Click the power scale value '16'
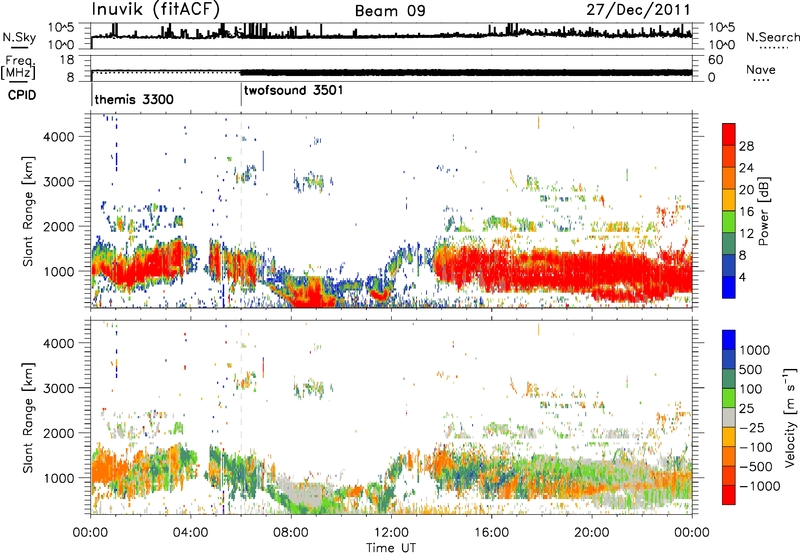The height and width of the screenshot is (554, 800). coord(746,212)
